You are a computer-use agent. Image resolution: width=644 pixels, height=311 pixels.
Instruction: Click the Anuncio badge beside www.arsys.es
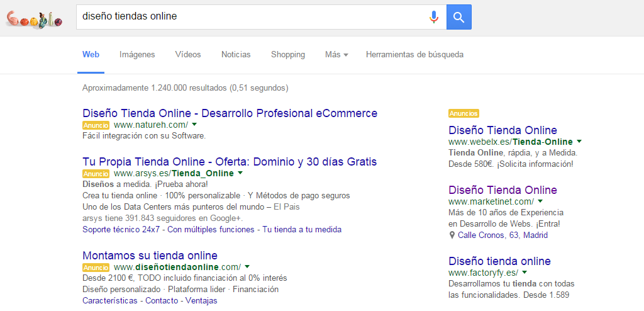(x=96, y=174)
